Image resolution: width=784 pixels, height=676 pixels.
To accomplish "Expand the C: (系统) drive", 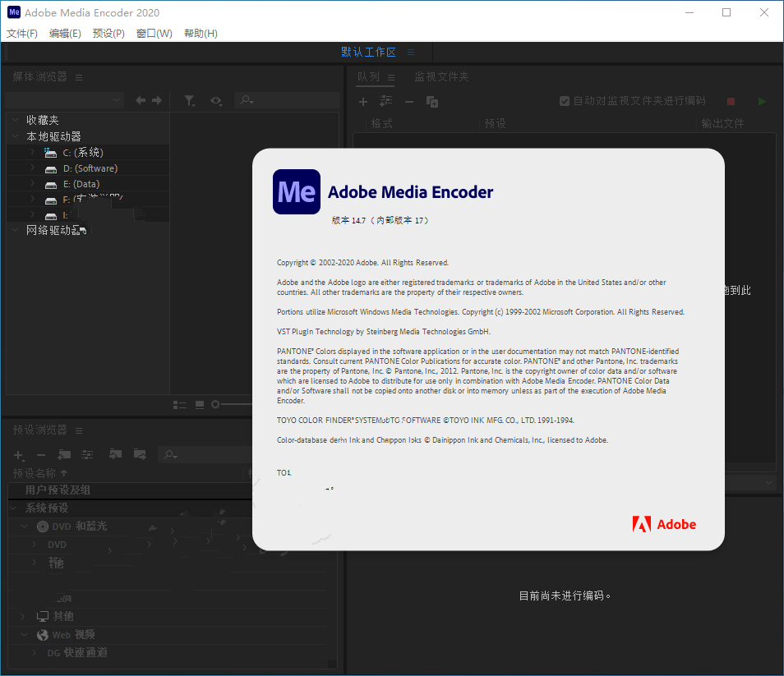I will click(x=33, y=152).
